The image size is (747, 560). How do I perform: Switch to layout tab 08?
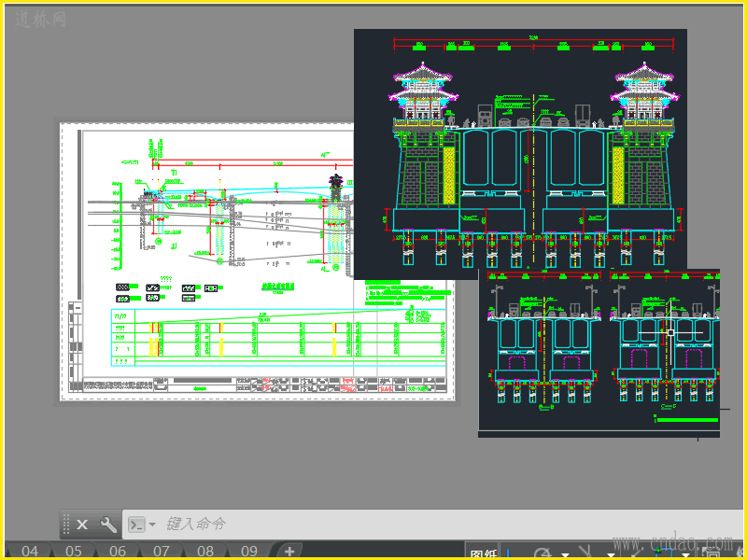pyautogui.click(x=204, y=551)
